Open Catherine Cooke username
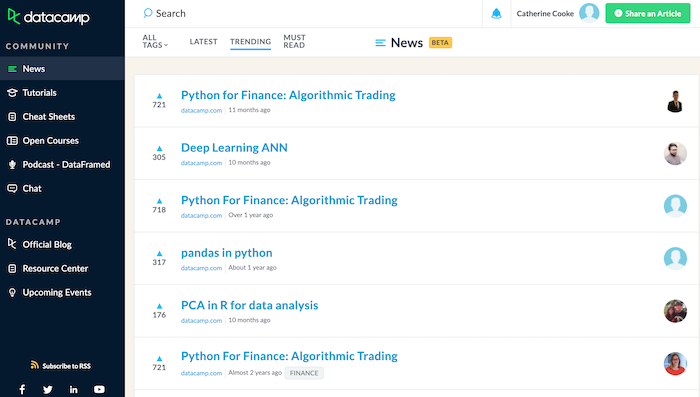The image size is (700, 397). 545,14
